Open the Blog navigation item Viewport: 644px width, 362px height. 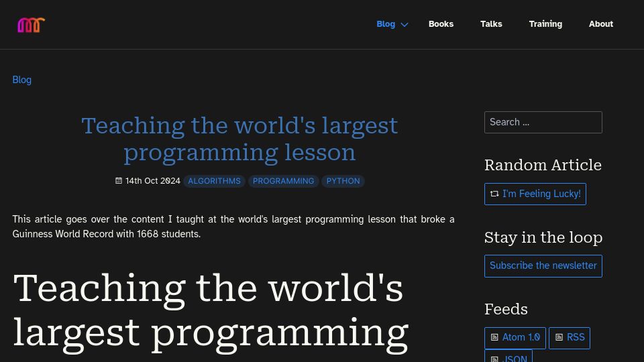click(386, 24)
